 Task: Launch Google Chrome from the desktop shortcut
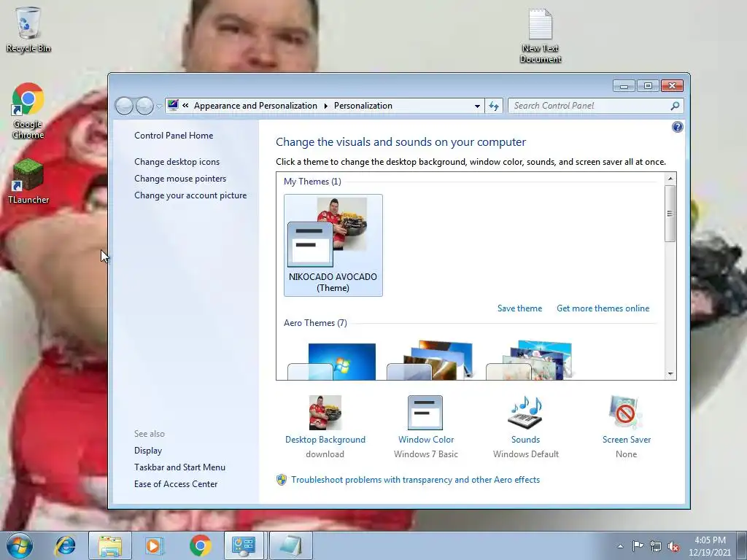pos(28,111)
